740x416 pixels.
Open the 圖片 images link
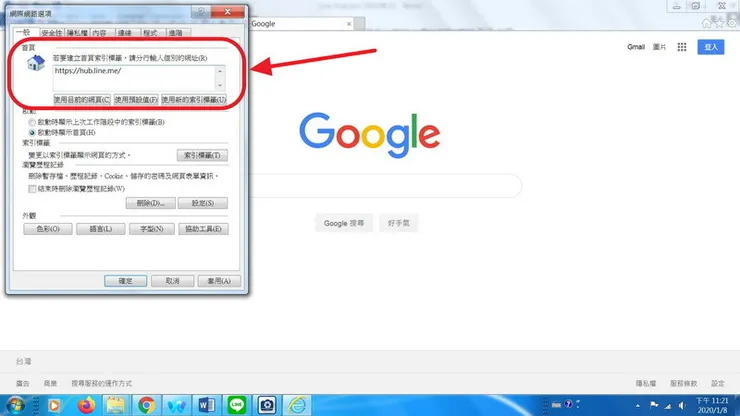tap(659, 47)
